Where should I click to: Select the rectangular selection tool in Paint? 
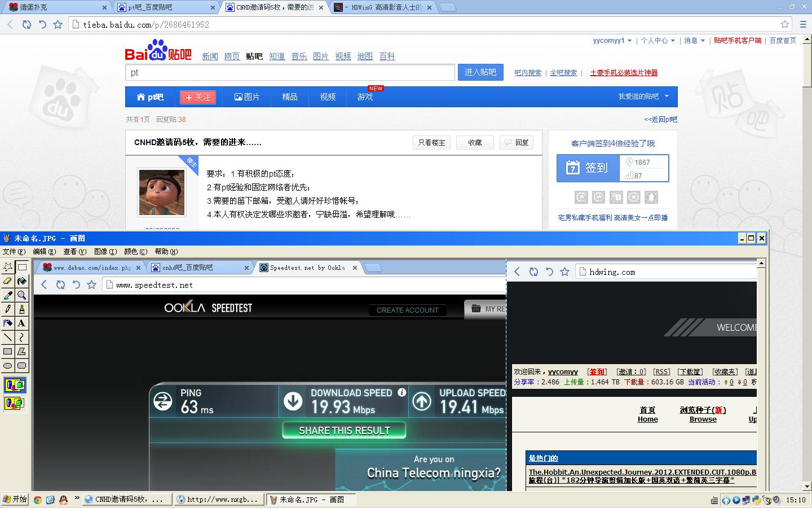coord(22,267)
